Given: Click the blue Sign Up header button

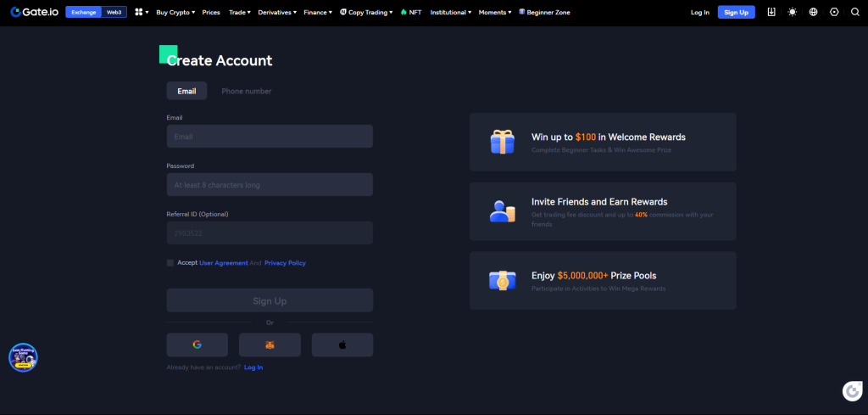Looking at the screenshot, I should point(737,12).
